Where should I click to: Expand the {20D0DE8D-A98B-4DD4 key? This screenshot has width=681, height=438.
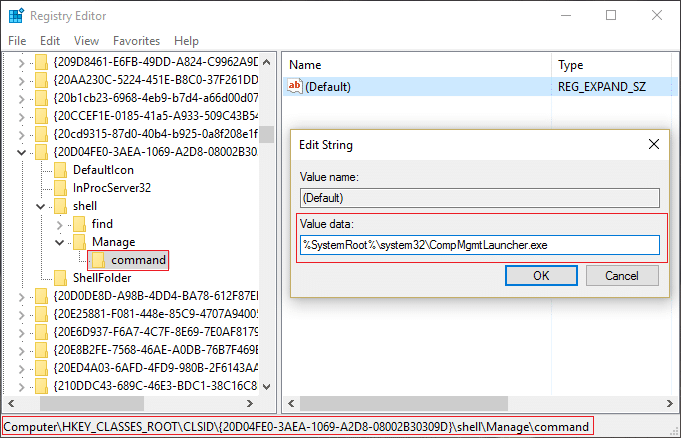click(x=21, y=297)
